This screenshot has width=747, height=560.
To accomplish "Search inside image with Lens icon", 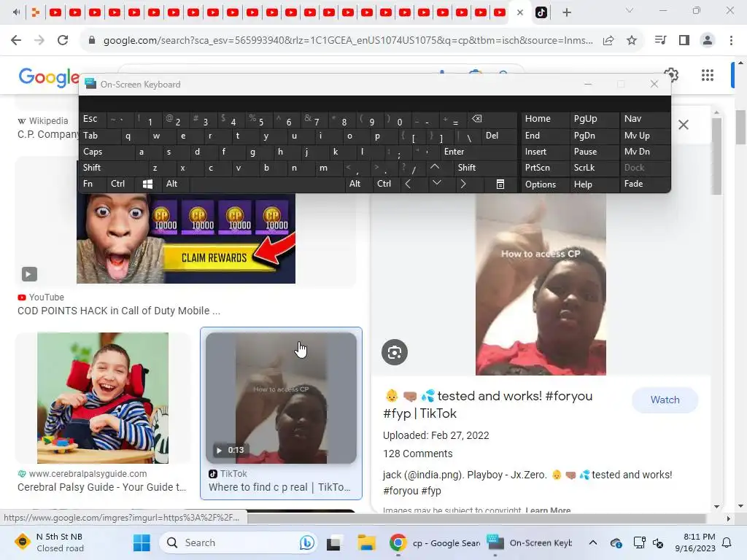I will click(x=395, y=352).
